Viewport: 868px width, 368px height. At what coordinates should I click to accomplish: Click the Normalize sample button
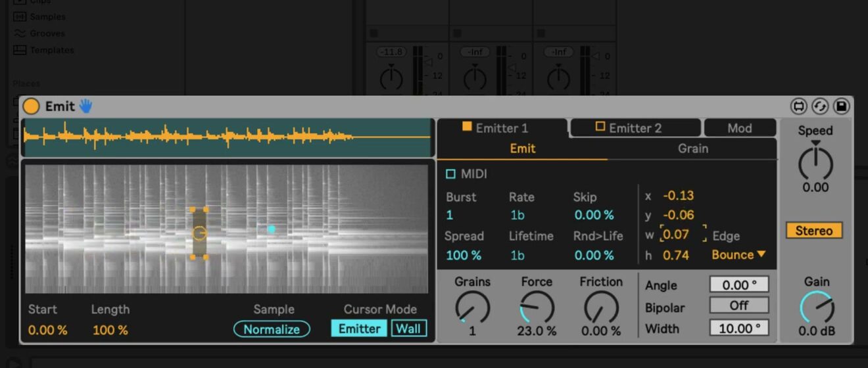(272, 329)
